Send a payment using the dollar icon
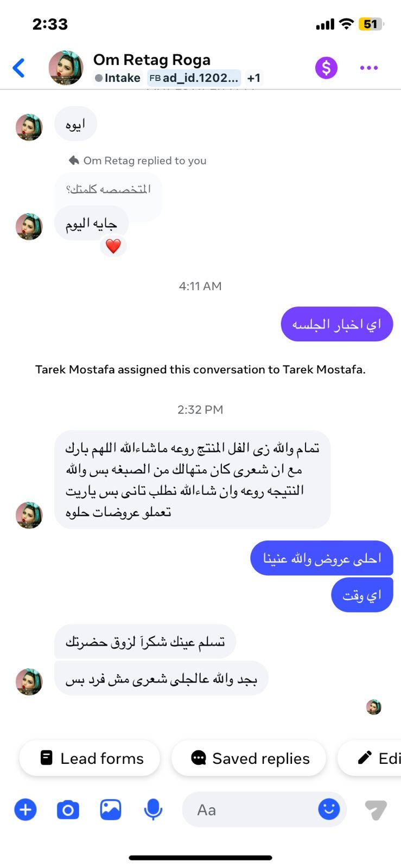This screenshot has width=401, height=868. coord(326,67)
